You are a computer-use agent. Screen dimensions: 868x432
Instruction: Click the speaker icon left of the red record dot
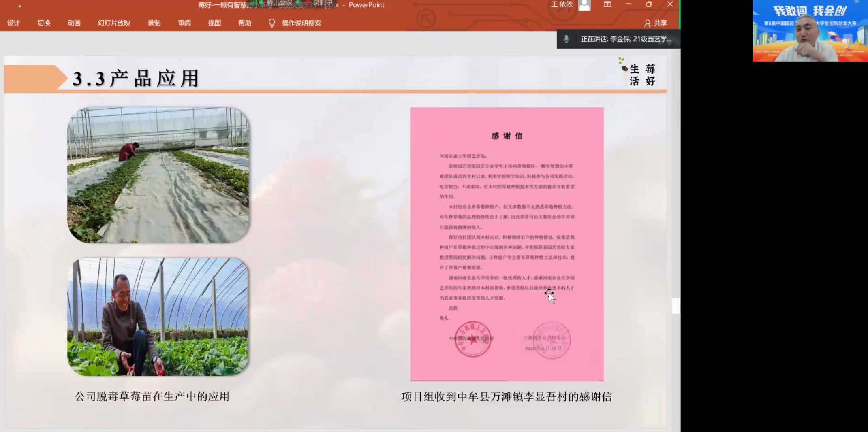298,3
